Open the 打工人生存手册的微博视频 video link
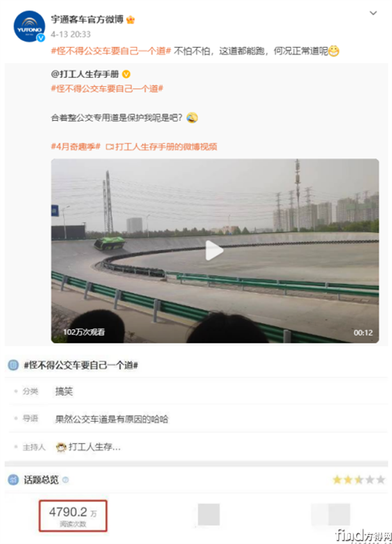The image size is (392, 544). [x=161, y=147]
